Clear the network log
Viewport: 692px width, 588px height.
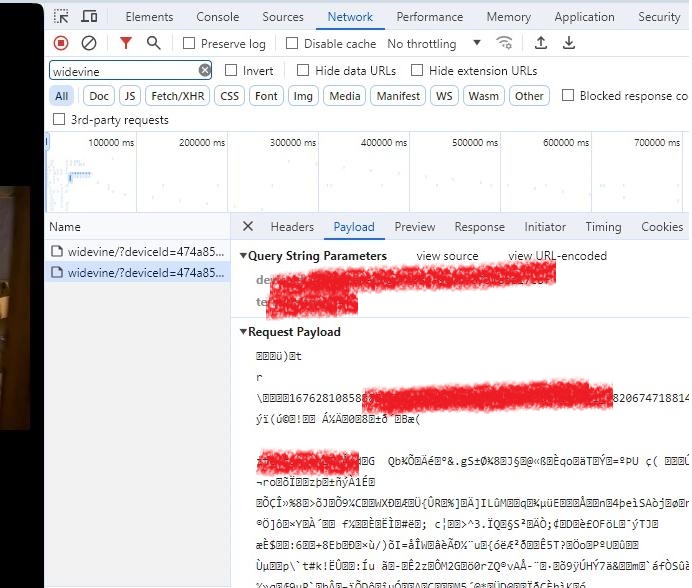tap(89, 43)
